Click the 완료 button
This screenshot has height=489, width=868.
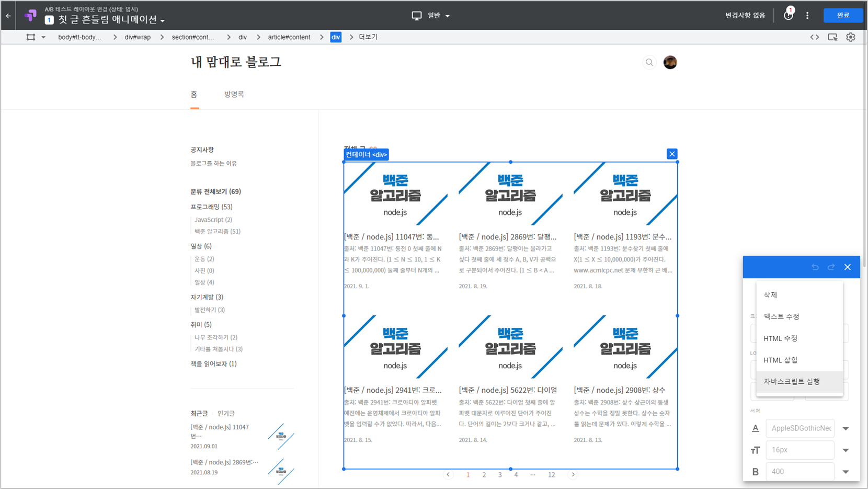(843, 15)
